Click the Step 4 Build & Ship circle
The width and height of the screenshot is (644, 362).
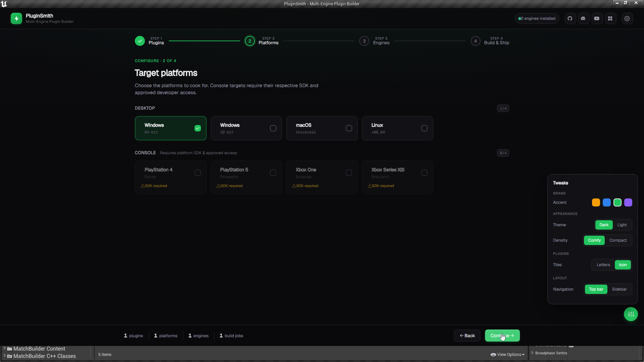(475, 41)
